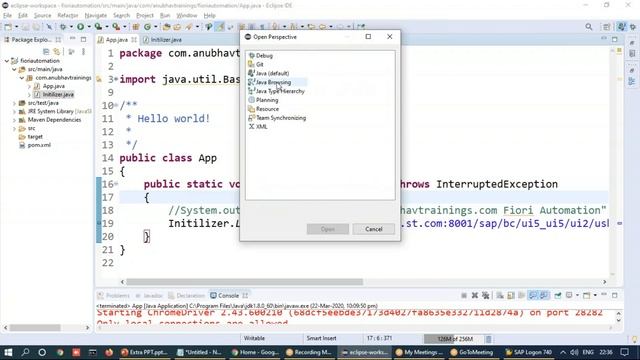Open the File menu
Image resolution: width=640 pixels, height=360 pixels.
(7, 16)
